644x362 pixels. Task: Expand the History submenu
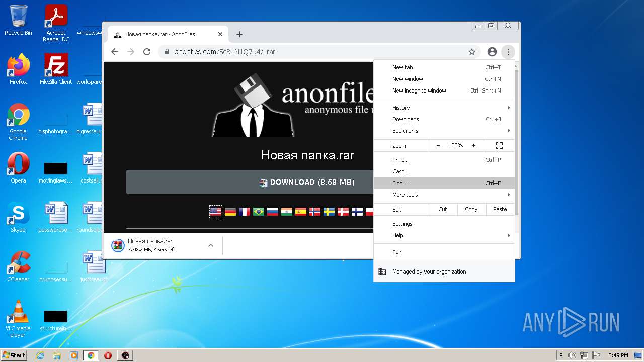coord(444,108)
